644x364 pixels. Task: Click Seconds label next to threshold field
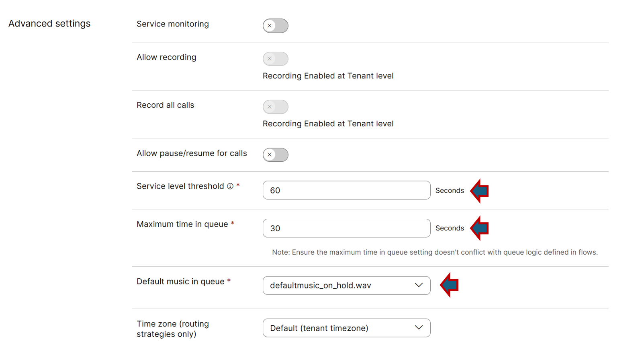(450, 191)
